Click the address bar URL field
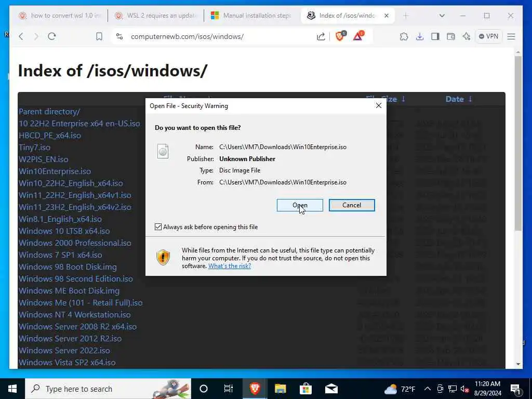Screen dimensions: 532x399 217,36
